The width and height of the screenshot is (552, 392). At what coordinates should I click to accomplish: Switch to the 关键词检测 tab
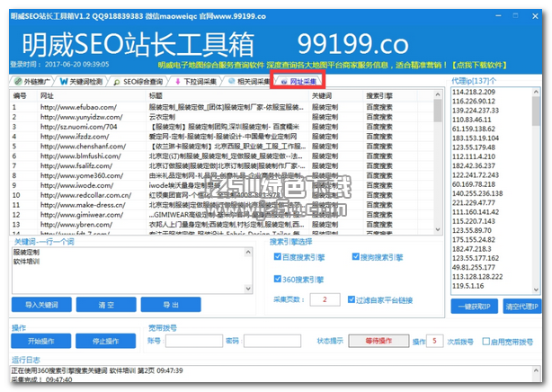[x=81, y=82]
